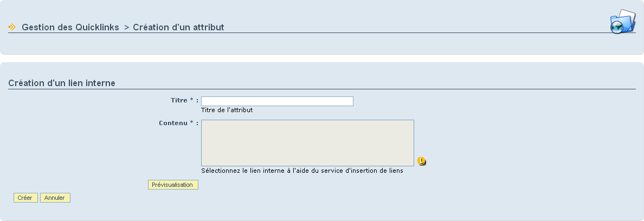Click the Créer button
Screen dimensions: 644x221
25,198
